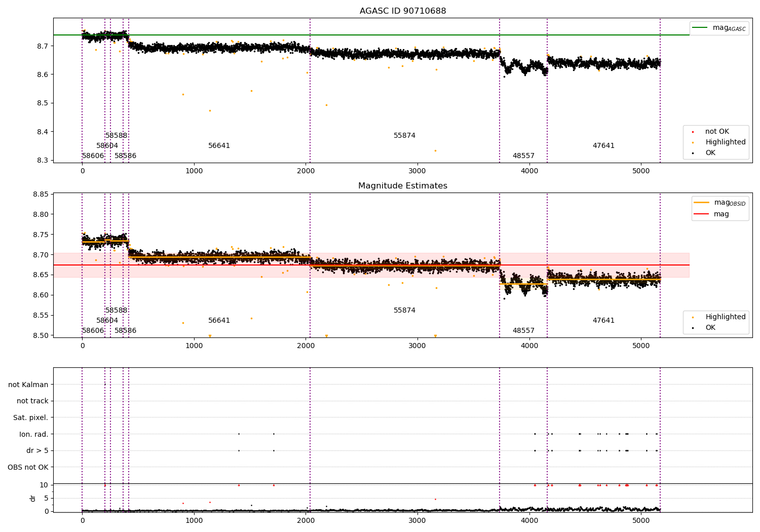Click the 'not track' row label
760x532 pixels.
(x=32, y=401)
